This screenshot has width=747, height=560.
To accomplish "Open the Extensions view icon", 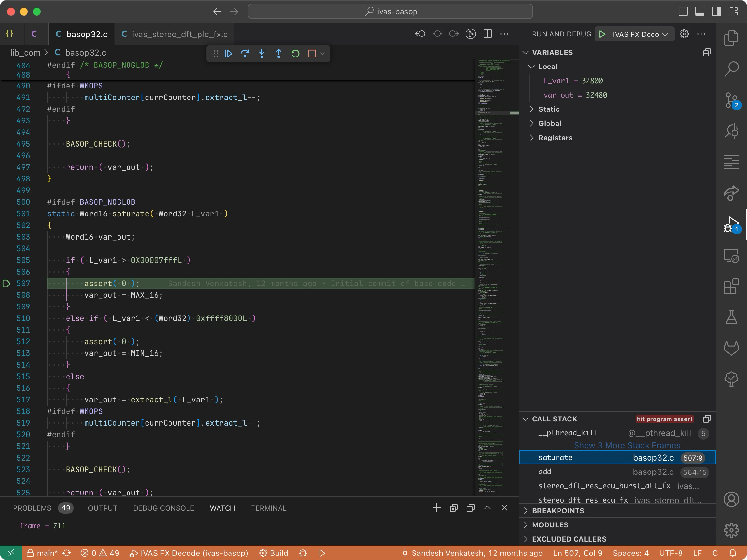I will pos(731,286).
